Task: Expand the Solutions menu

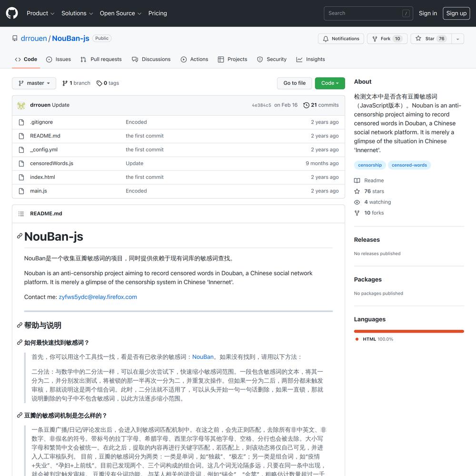Action: pyautogui.click(x=77, y=13)
